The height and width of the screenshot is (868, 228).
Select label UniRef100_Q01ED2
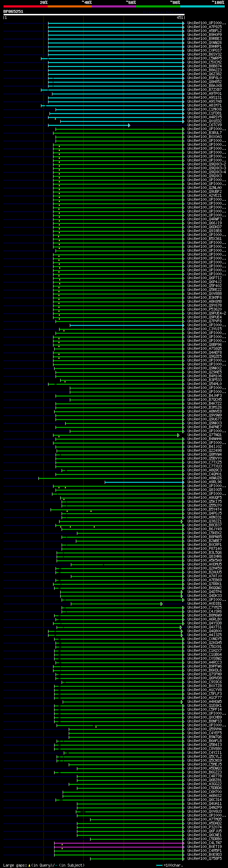(x=204, y=121)
